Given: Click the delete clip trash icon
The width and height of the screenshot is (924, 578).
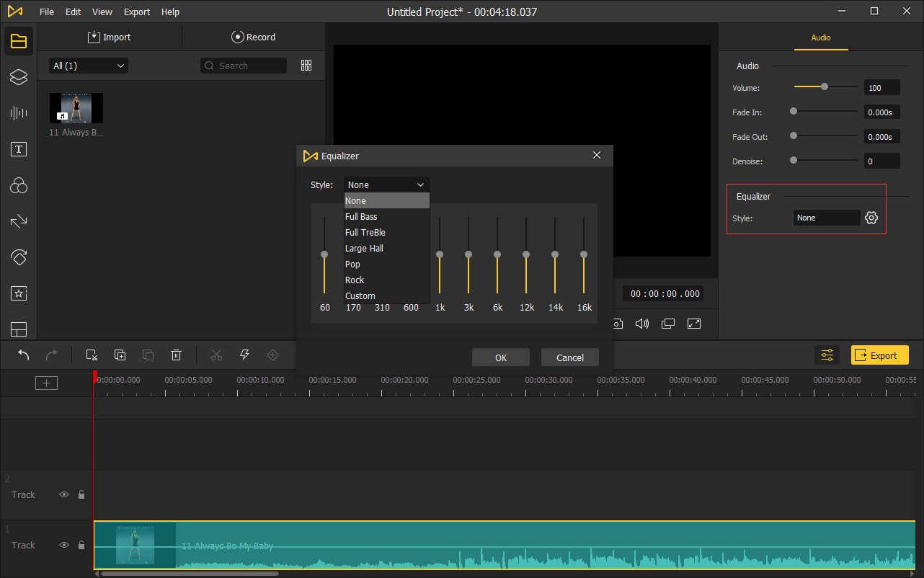Looking at the screenshot, I should tap(176, 355).
